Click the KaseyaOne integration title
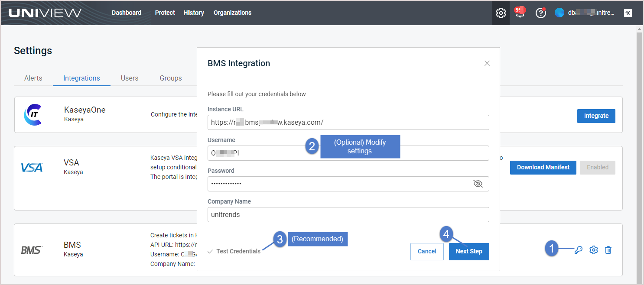 [x=85, y=110]
